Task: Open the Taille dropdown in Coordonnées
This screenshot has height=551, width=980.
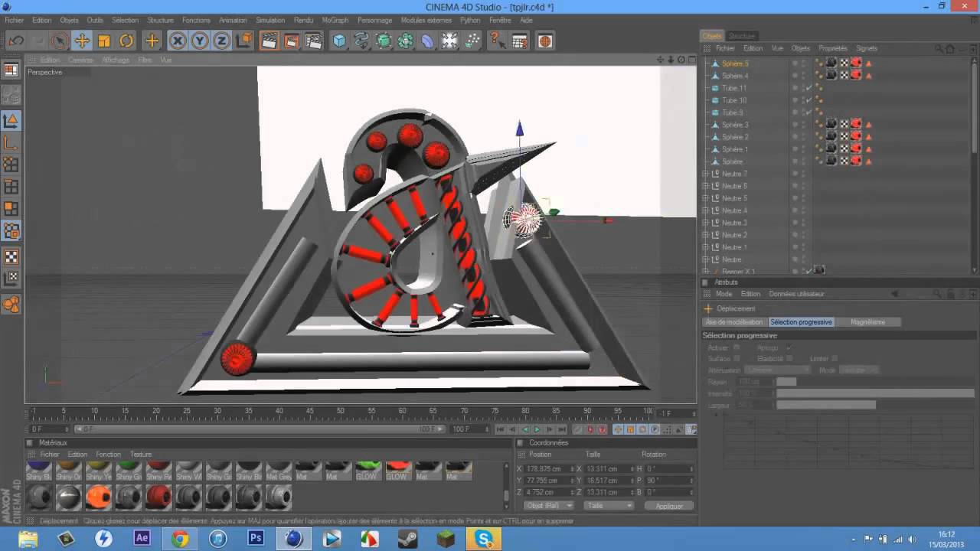Action: coord(609,506)
